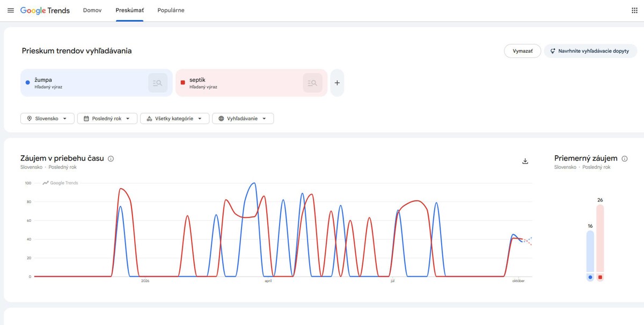Click the júl axis label
The width and height of the screenshot is (644, 325).
pos(393,281)
